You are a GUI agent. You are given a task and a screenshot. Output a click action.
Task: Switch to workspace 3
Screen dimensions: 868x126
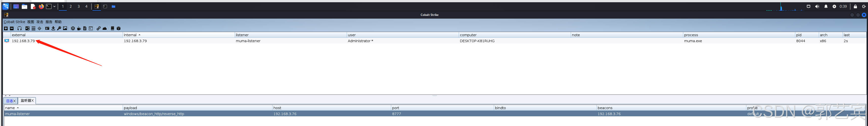coord(78,6)
